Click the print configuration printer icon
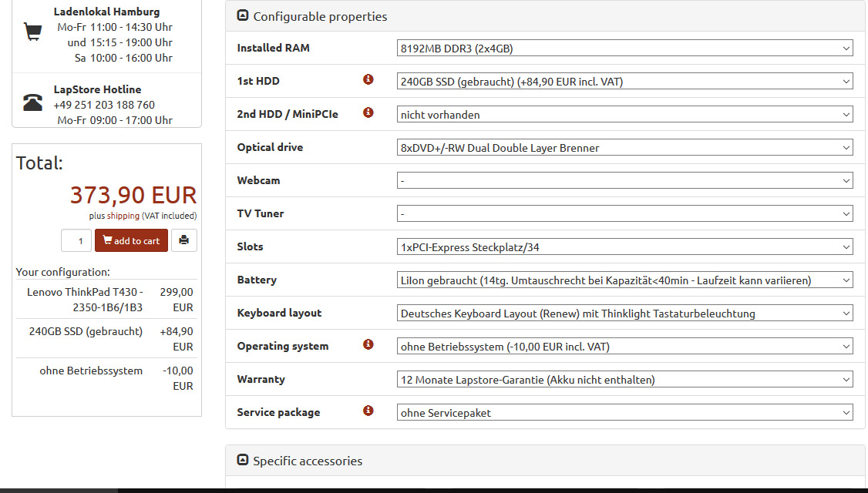Screen dimensions: 868x493 183,240
